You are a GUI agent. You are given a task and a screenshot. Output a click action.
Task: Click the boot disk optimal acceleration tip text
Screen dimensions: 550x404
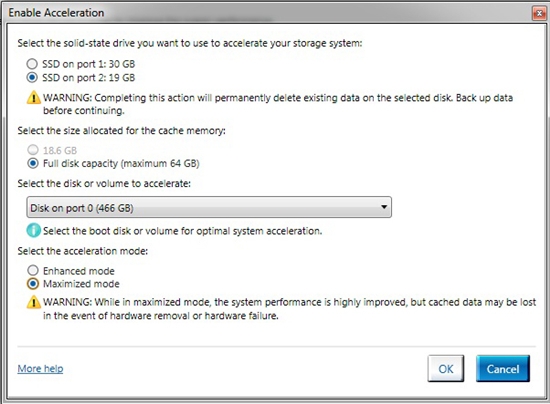pyautogui.click(x=182, y=231)
